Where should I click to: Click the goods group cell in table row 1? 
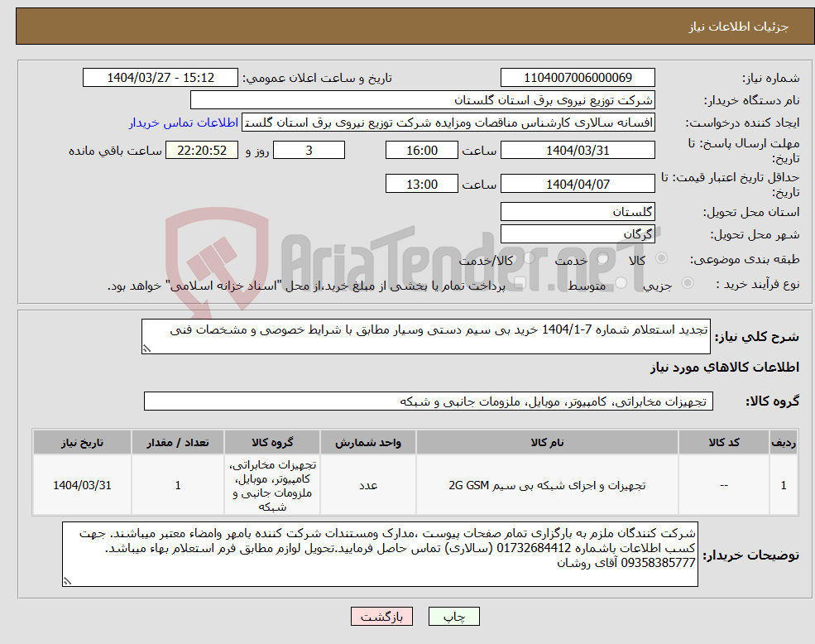[272, 485]
